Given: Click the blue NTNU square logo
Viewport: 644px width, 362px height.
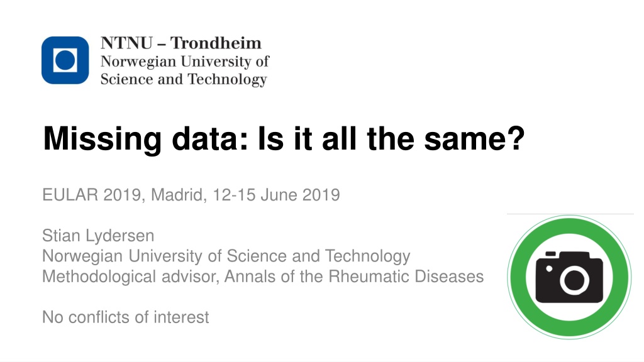Looking at the screenshot, I should (x=65, y=60).
